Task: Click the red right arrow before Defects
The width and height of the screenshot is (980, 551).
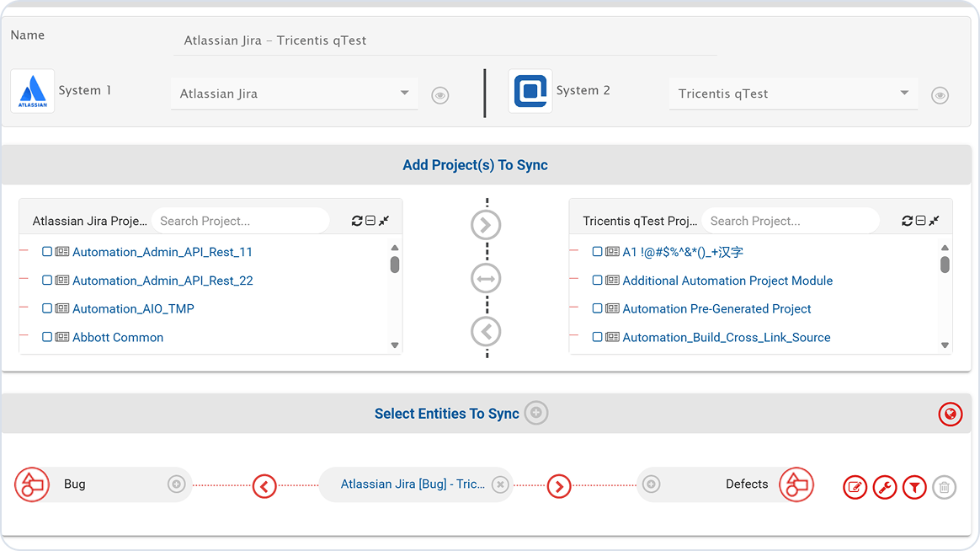Action: click(x=559, y=486)
